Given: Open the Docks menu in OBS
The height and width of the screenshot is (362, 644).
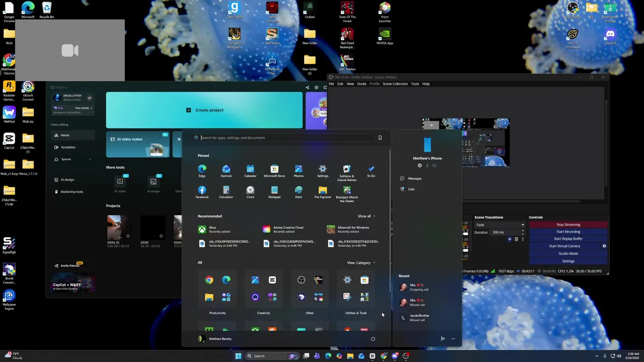Looking at the screenshot, I should pos(362,84).
